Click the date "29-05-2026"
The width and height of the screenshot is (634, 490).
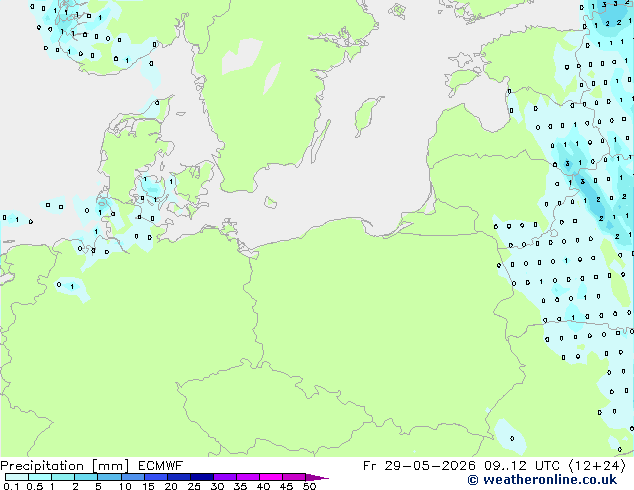[x=430, y=466]
